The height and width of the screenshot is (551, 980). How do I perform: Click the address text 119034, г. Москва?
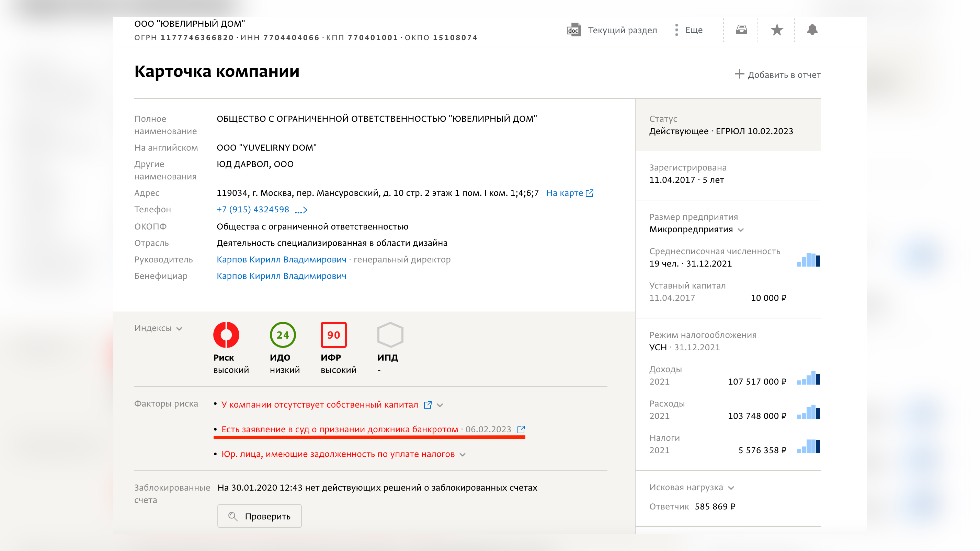tap(377, 193)
